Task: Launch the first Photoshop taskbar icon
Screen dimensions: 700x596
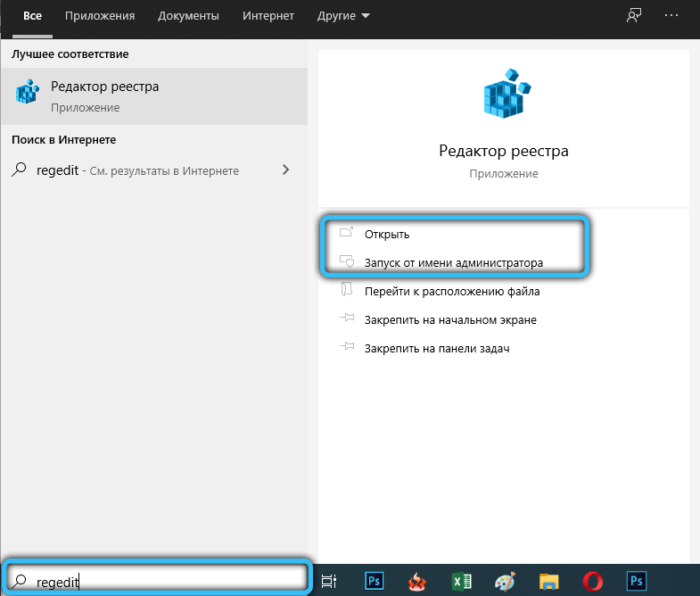Action: pos(374,581)
